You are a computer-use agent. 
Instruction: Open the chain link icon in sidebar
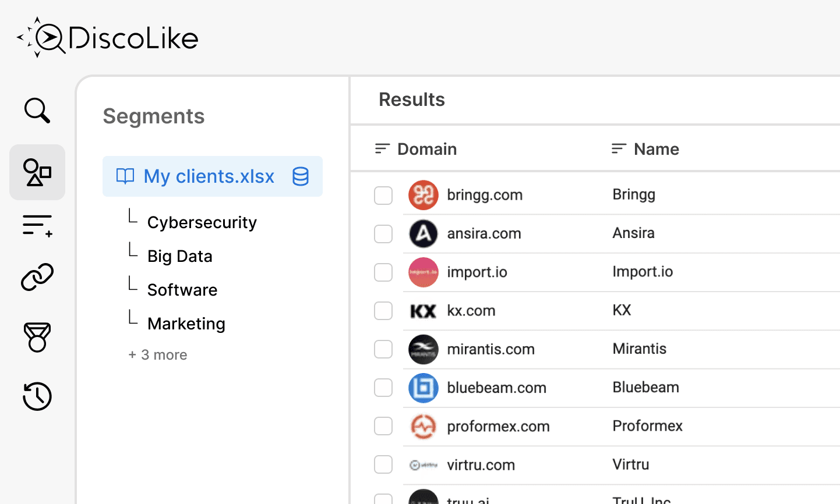(x=37, y=277)
